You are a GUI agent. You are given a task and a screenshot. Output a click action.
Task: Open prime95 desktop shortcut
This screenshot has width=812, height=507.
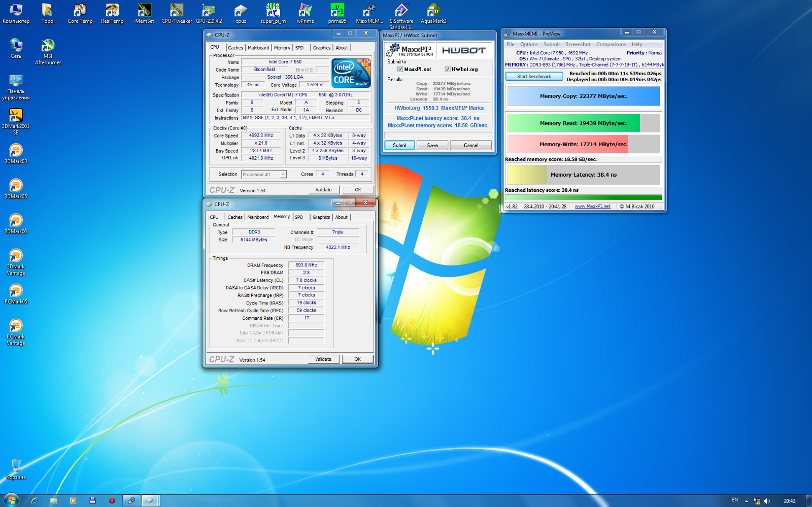[x=337, y=14]
